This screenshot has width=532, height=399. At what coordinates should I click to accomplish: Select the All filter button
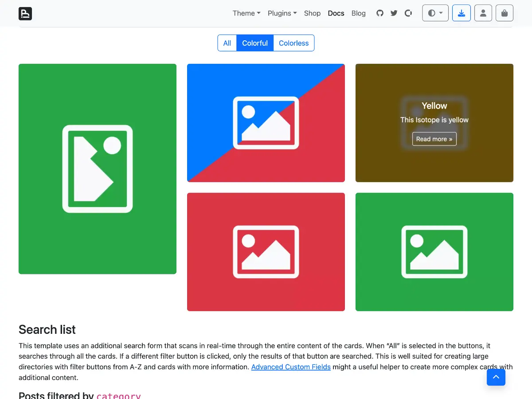click(x=227, y=43)
